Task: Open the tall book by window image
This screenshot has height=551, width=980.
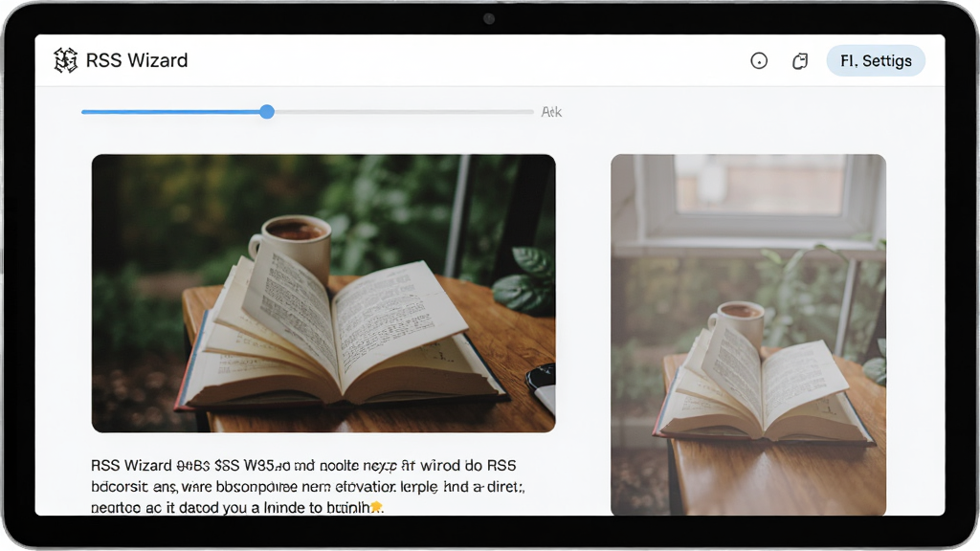Action: (748, 335)
